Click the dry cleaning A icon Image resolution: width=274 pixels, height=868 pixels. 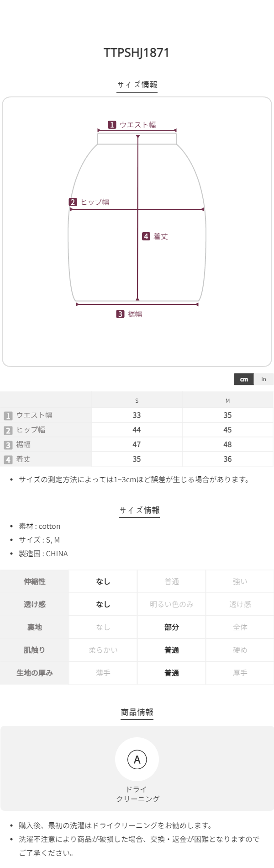click(137, 759)
